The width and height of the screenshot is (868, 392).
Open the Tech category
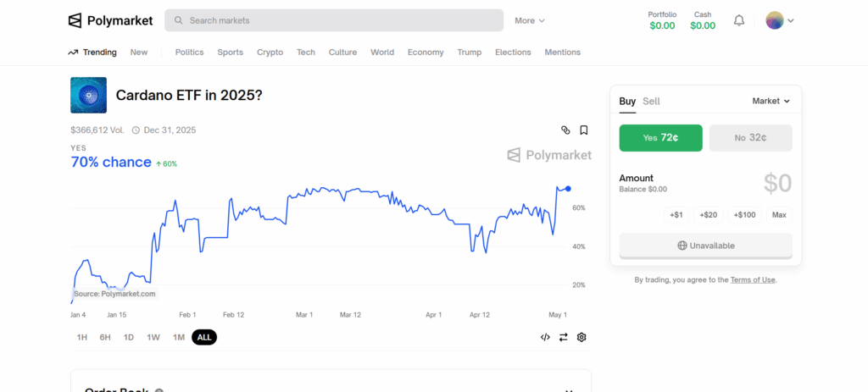pos(305,52)
